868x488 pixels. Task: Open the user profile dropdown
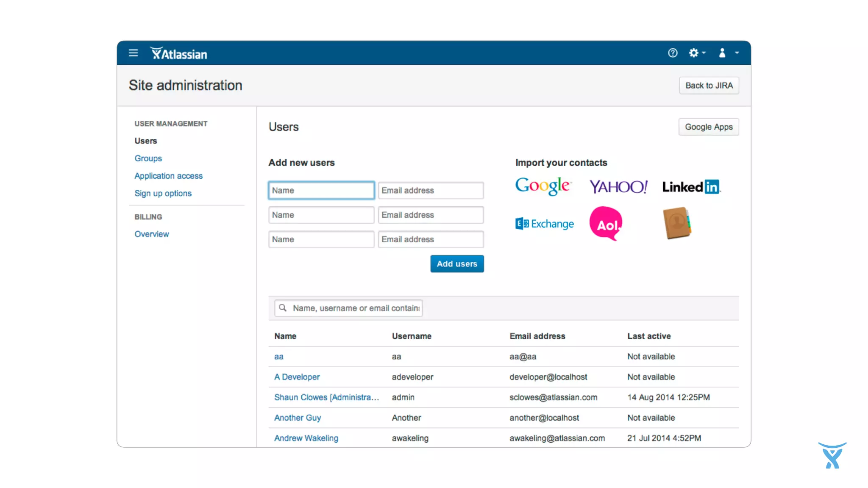point(728,53)
